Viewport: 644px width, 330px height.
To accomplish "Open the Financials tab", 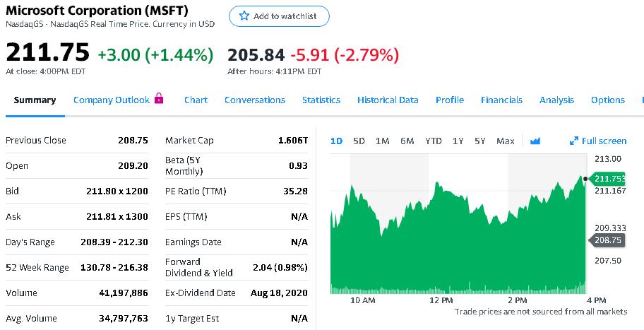I will coord(501,100).
